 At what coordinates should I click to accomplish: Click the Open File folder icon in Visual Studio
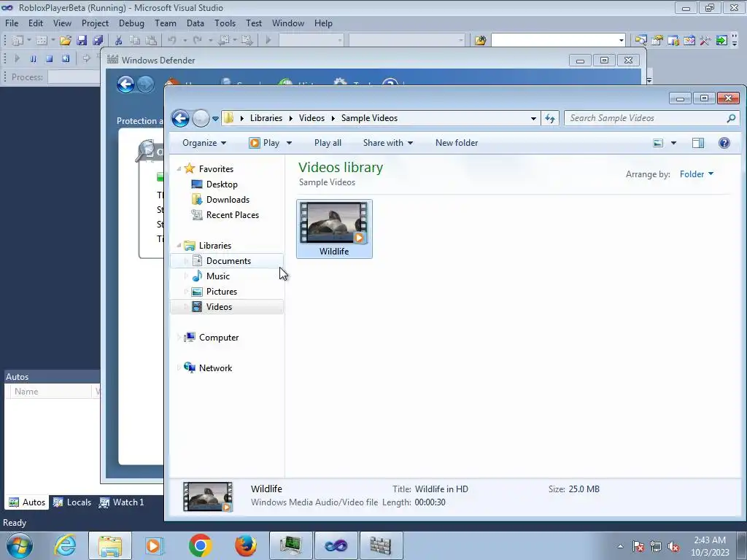pyautogui.click(x=65, y=41)
